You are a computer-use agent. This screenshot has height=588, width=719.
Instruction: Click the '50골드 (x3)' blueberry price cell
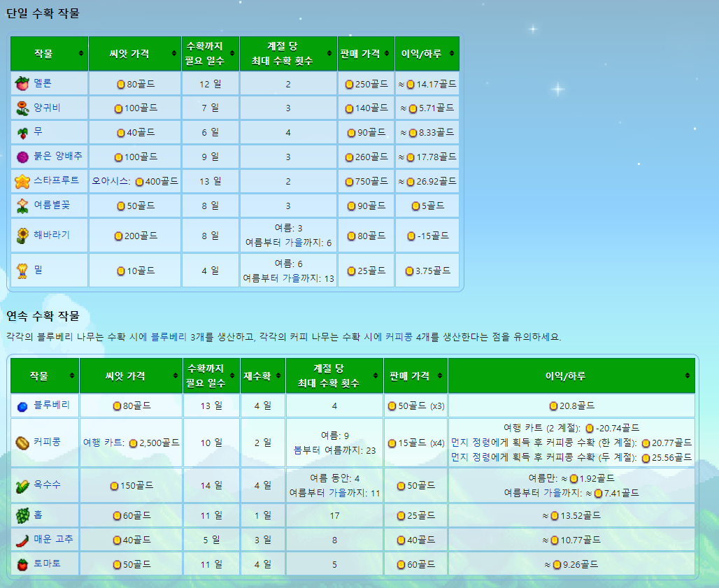(415, 406)
